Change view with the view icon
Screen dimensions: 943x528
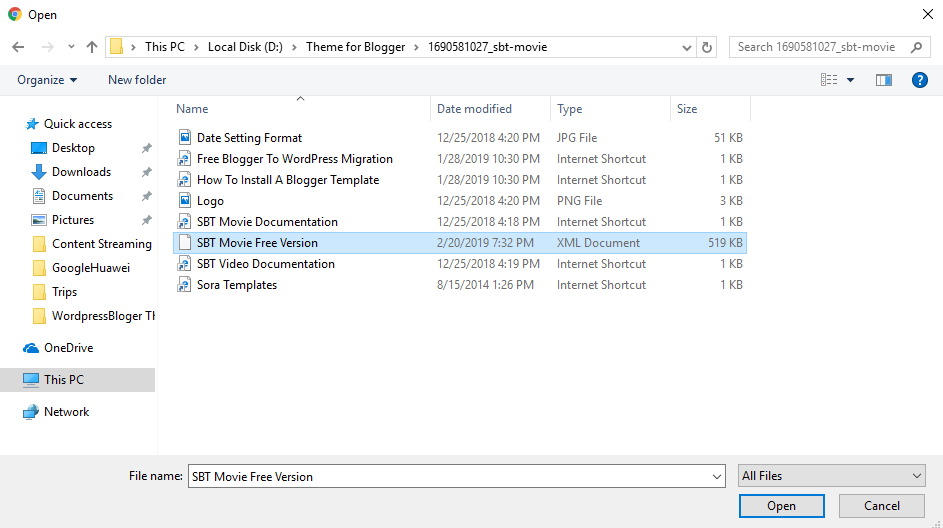(x=829, y=80)
